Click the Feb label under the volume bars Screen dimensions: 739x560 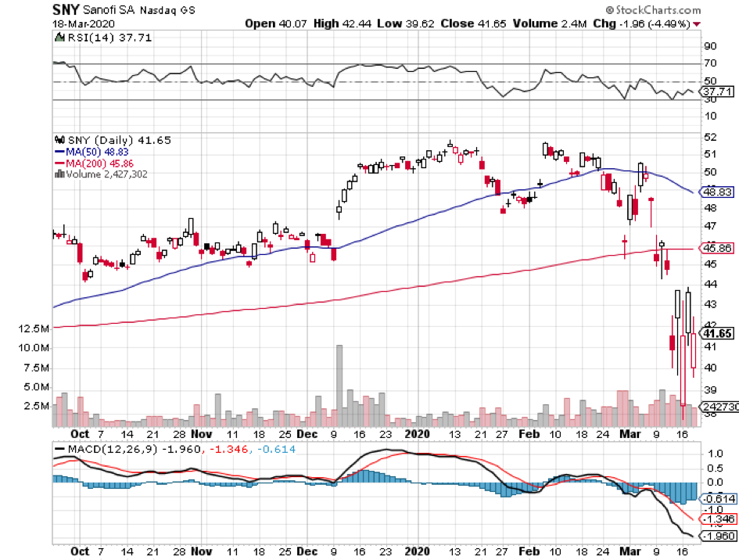529,433
